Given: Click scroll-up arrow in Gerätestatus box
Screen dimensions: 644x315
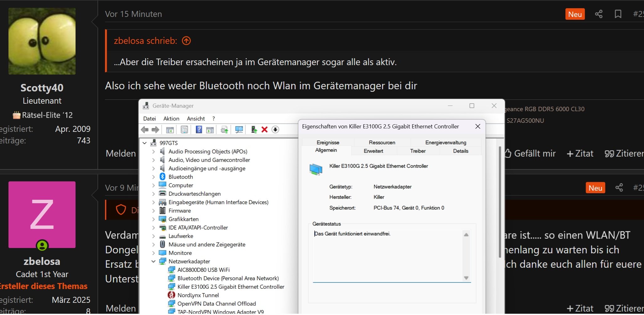Looking at the screenshot, I should (x=466, y=235).
